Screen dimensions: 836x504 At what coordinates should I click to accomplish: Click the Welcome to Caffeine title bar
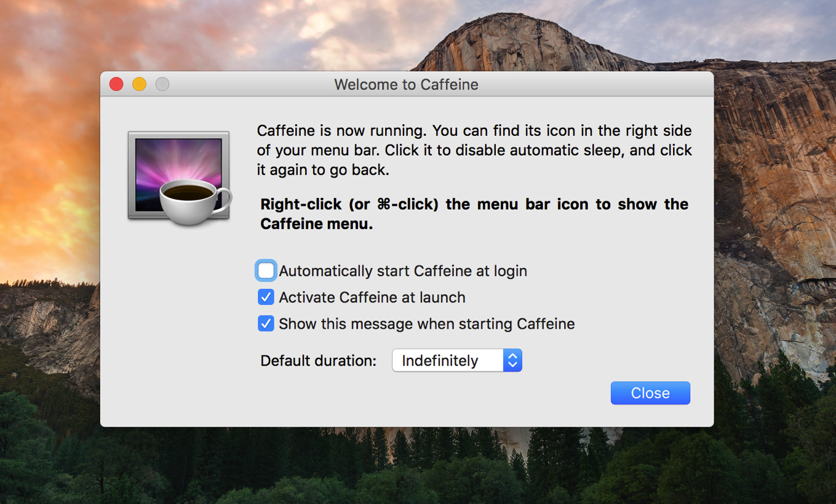coord(406,84)
